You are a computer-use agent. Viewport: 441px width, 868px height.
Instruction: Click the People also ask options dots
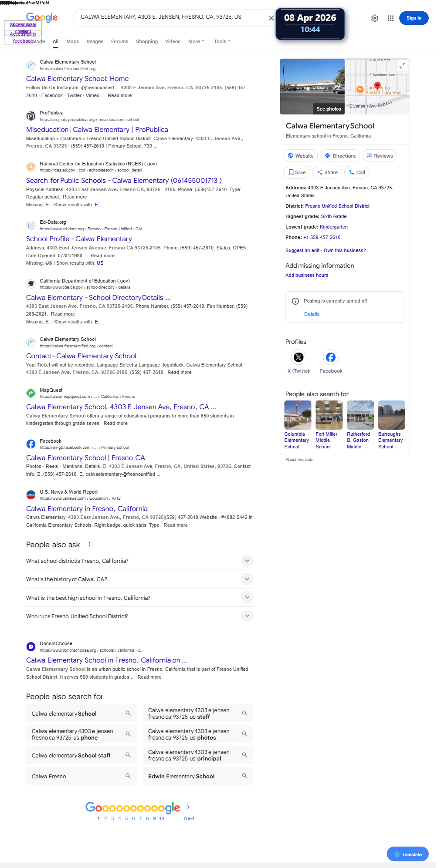[89, 544]
